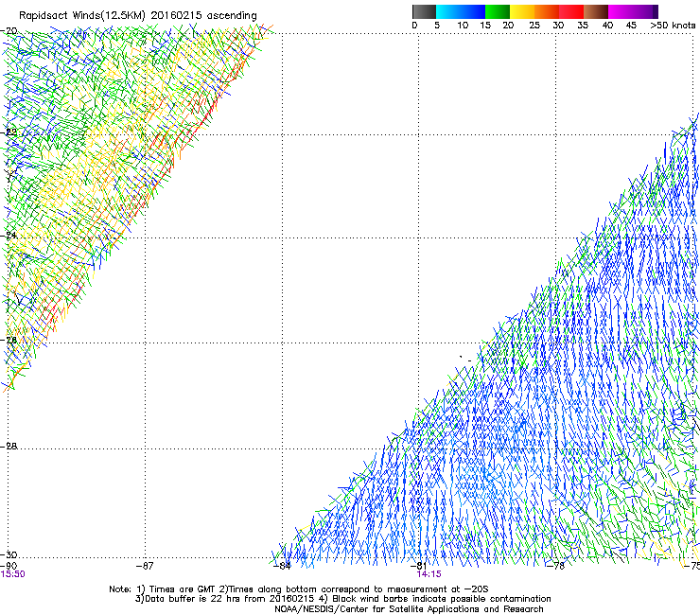Image resolution: width=700 pixels, height=615 pixels.
Task: Click the yellow 20-25 knots legend swatch
Action: tap(522, 11)
